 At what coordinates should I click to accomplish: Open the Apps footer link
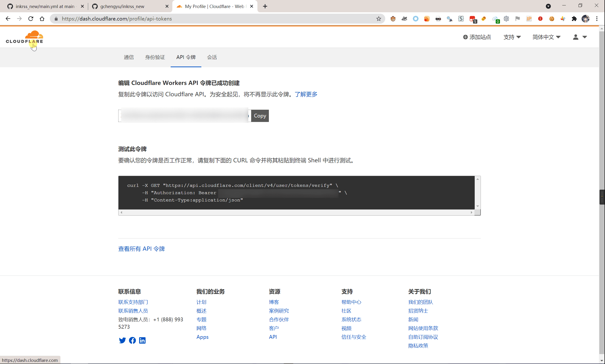pos(202,337)
